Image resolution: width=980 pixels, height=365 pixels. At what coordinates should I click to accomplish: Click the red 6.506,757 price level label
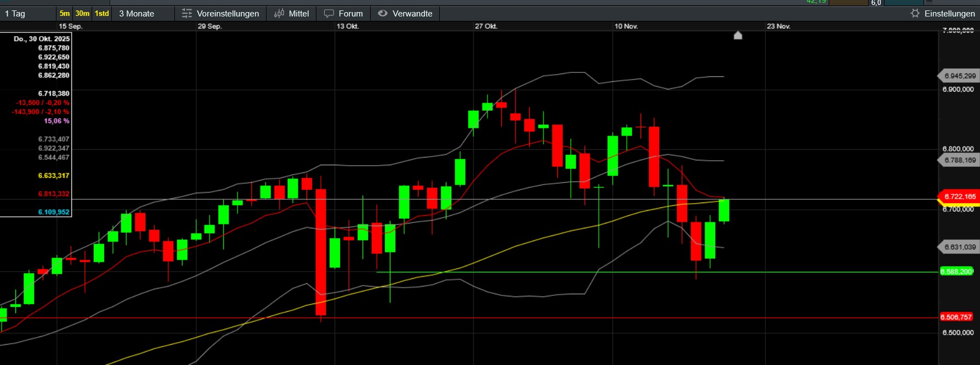click(956, 317)
